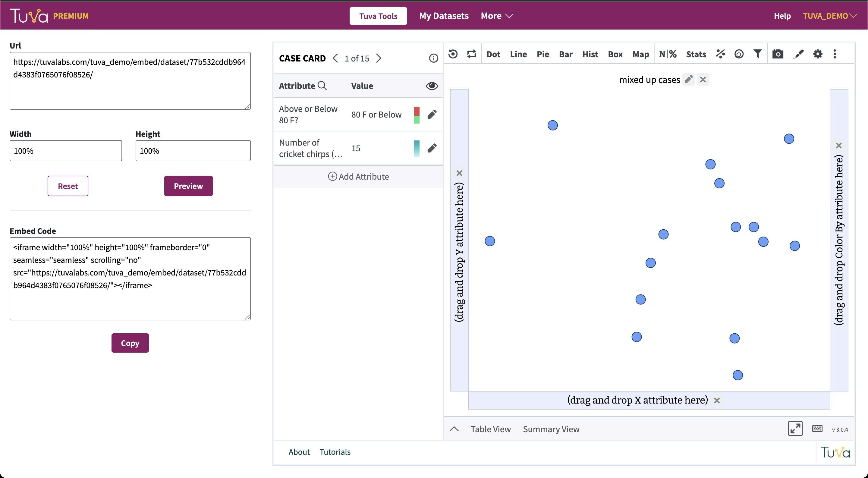Expand the bottom table panel chevron

click(x=454, y=429)
